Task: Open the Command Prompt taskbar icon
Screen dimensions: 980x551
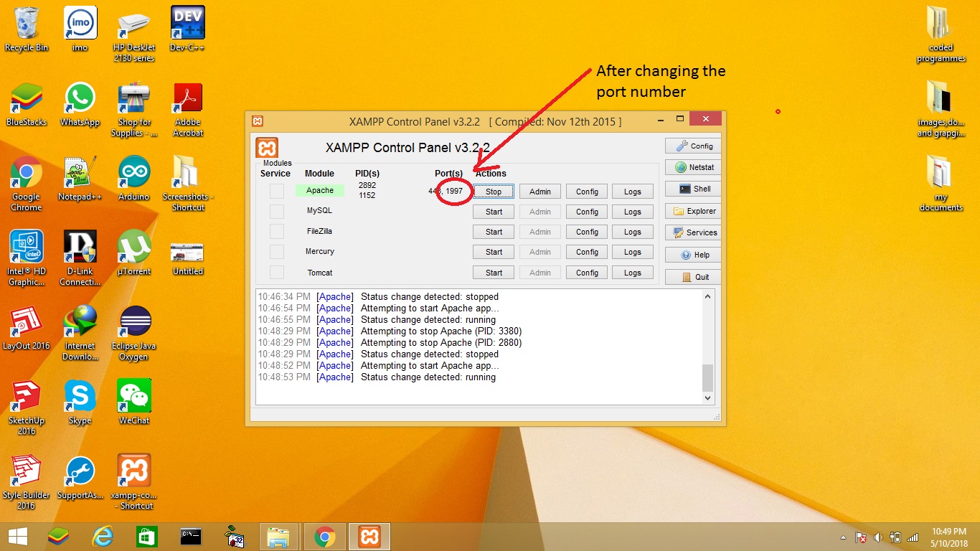Action: tap(190, 537)
